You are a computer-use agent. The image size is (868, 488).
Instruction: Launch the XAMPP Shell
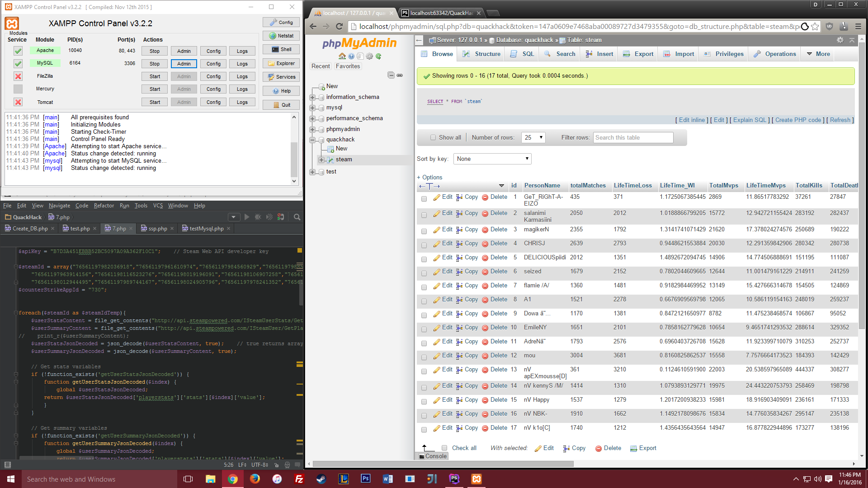pyautogui.click(x=281, y=49)
